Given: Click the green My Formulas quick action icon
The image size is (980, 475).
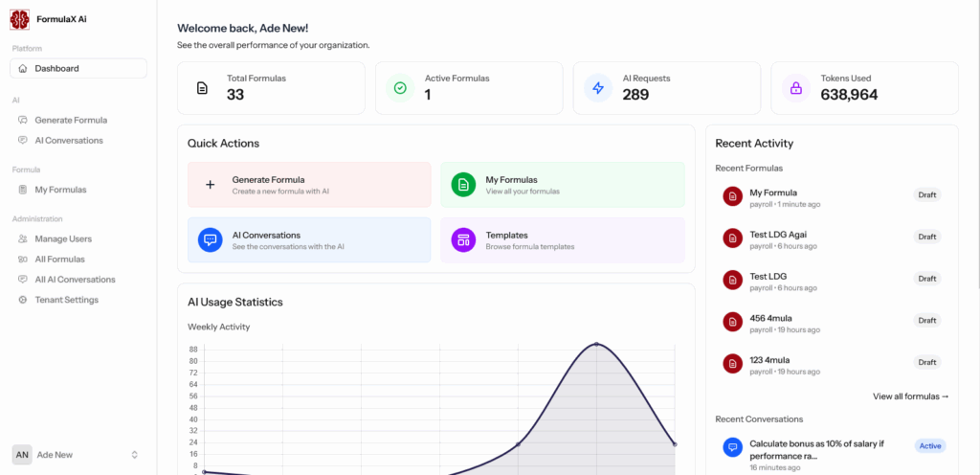Looking at the screenshot, I should pos(463,185).
